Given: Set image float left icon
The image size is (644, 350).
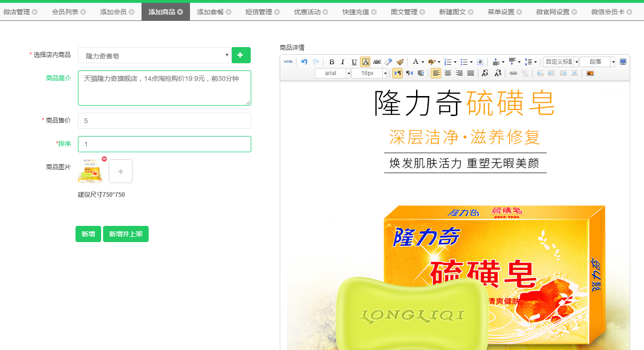Looking at the screenshot, I should (551, 73).
